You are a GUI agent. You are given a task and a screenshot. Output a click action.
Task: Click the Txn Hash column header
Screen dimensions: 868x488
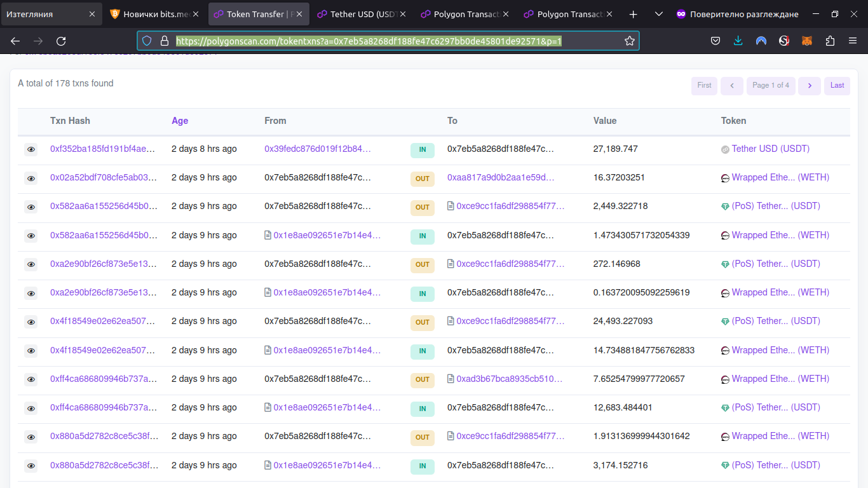click(x=70, y=121)
